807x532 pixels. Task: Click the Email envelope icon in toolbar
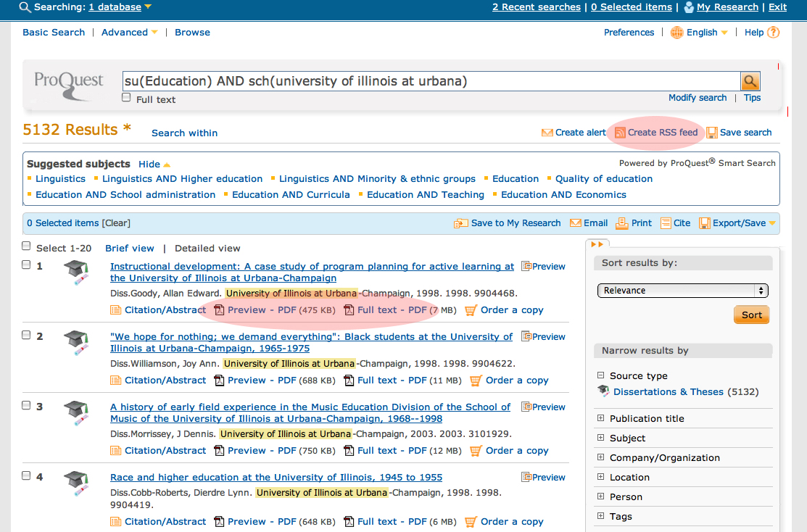click(x=576, y=223)
